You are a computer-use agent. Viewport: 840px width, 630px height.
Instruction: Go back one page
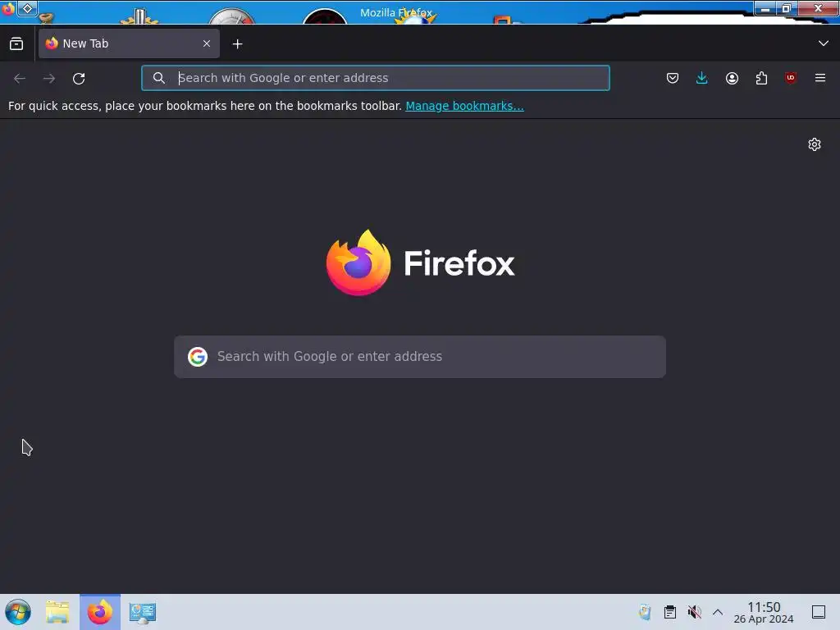click(20, 78)
